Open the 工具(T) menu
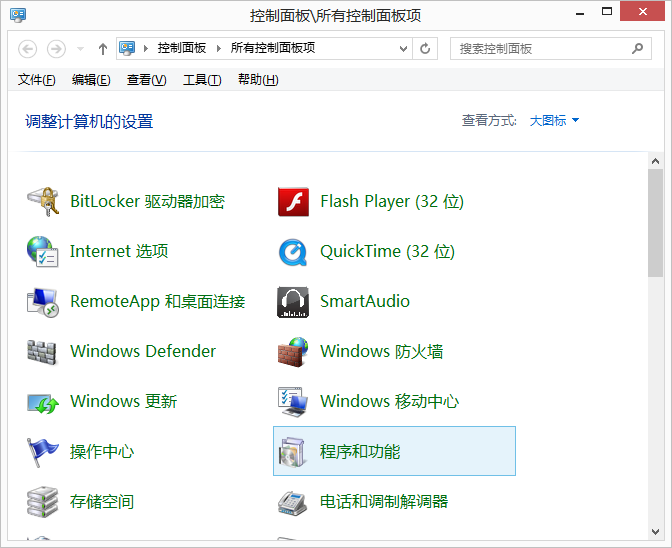 coord(202,80)
